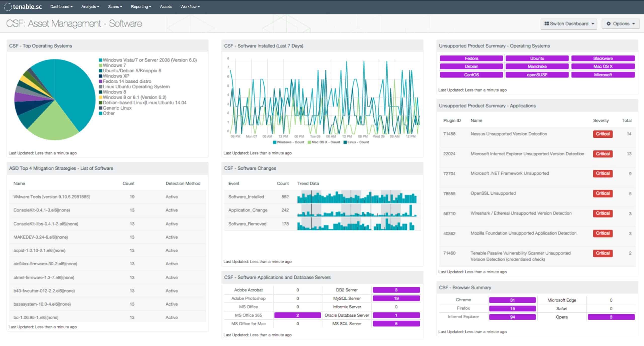Screen dimensions: 644x346
Task: Click Critical badge for OpenSSL Unsupported
Action: point(602,193)
